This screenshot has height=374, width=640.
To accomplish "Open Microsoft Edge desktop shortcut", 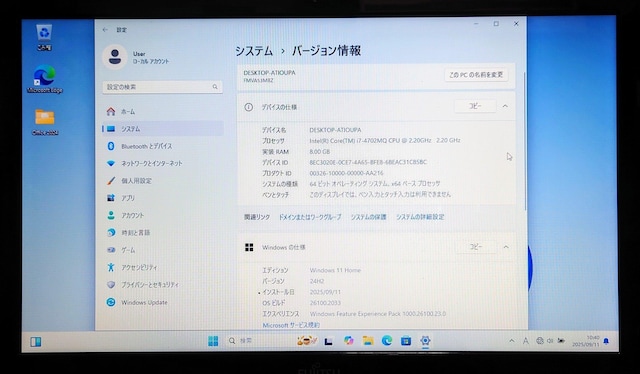I will (x=44, y=79).
